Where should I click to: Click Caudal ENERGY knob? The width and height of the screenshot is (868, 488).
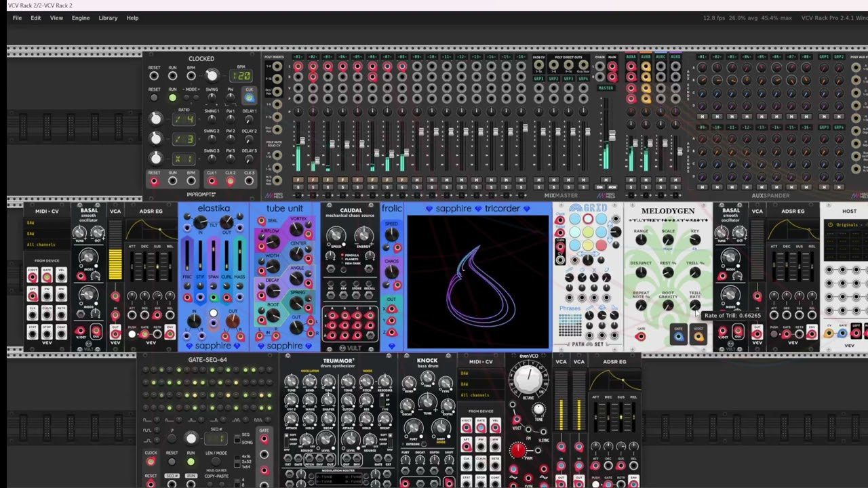(x=366, y=236)
